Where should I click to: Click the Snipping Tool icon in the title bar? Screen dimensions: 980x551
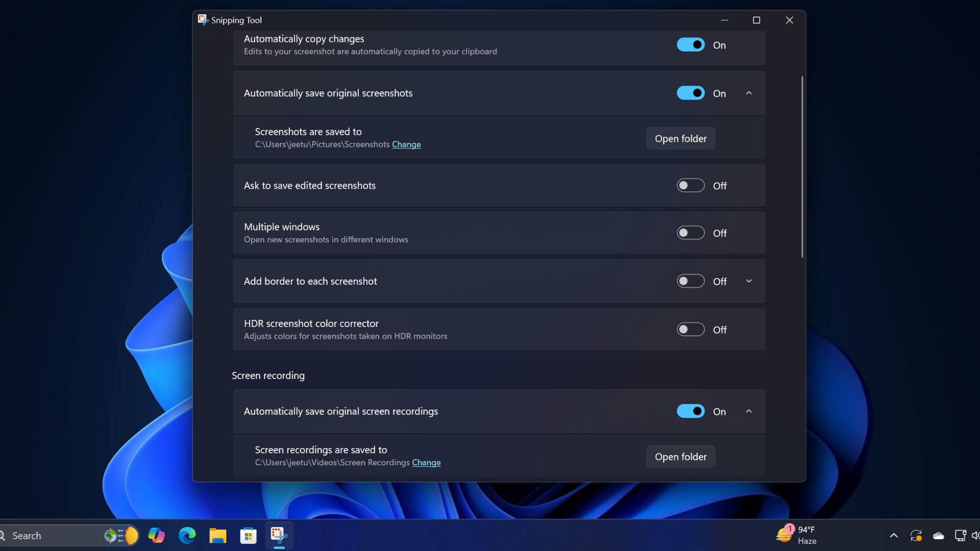pos(203,20)
